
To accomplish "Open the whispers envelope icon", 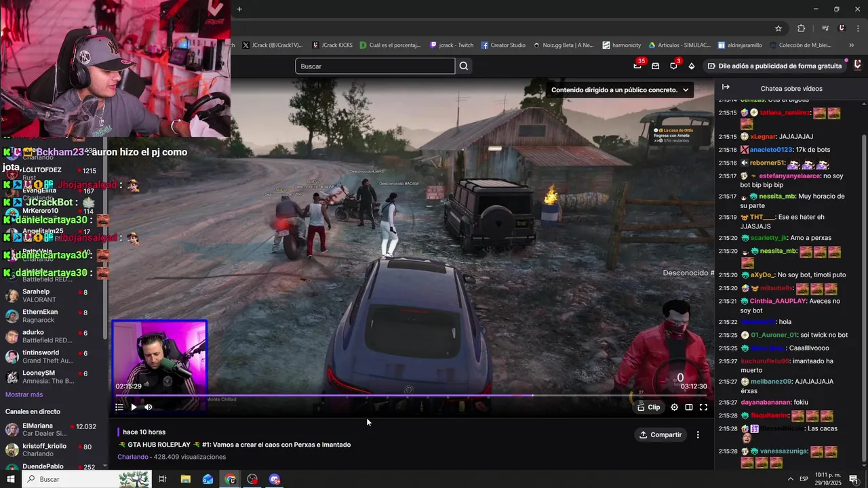I will (655, 66).
